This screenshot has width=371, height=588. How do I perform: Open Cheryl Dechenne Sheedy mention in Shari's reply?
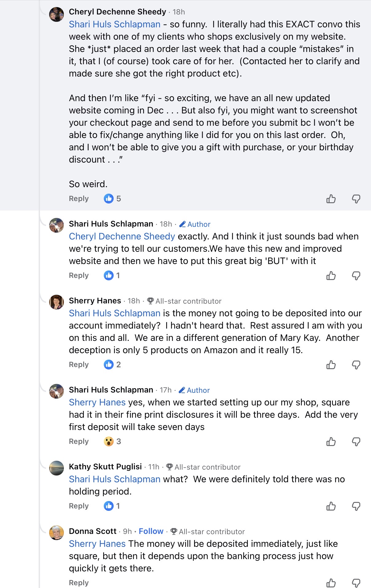pyautogui.click(x=122, y=236)
